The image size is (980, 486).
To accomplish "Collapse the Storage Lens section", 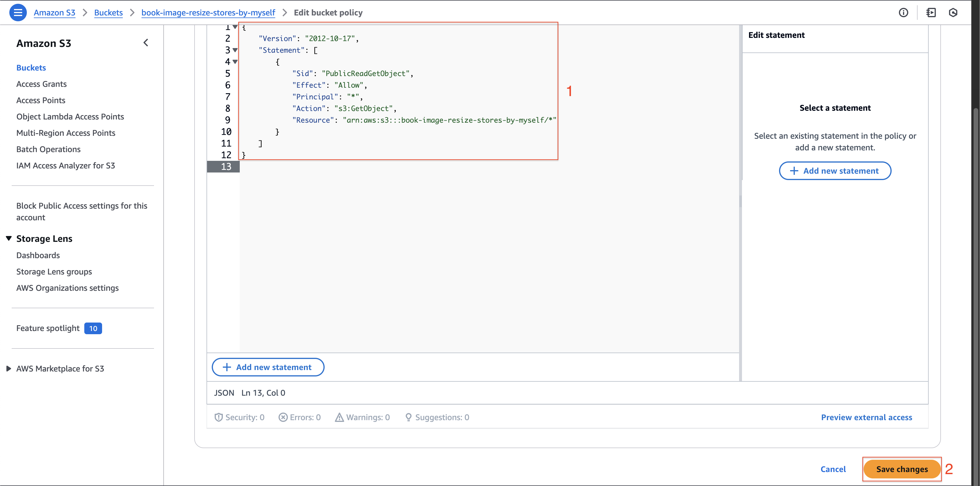I will [x=9, y=238].
